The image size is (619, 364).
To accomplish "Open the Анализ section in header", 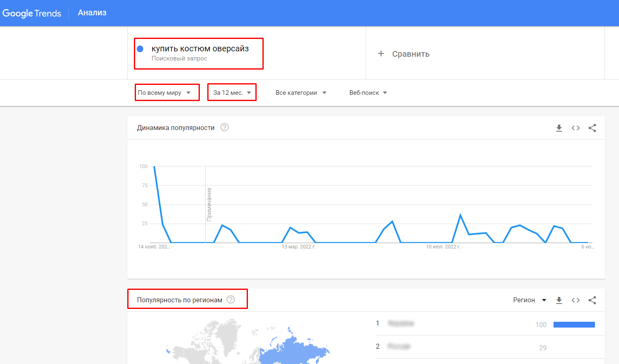I will pos(92,13).
